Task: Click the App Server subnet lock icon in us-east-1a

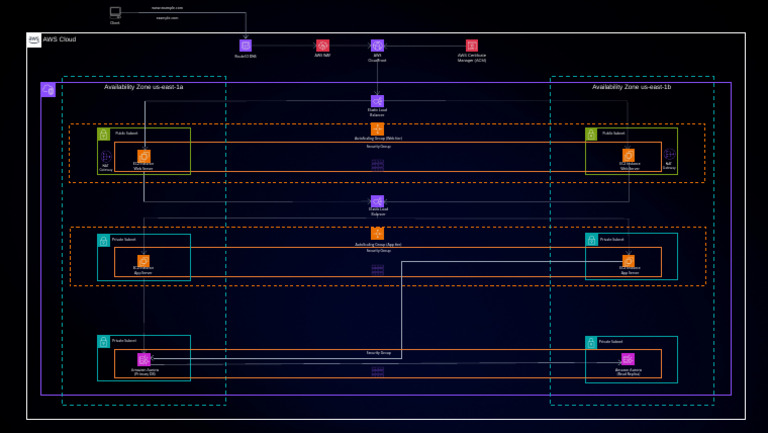Action: (103, 241)
